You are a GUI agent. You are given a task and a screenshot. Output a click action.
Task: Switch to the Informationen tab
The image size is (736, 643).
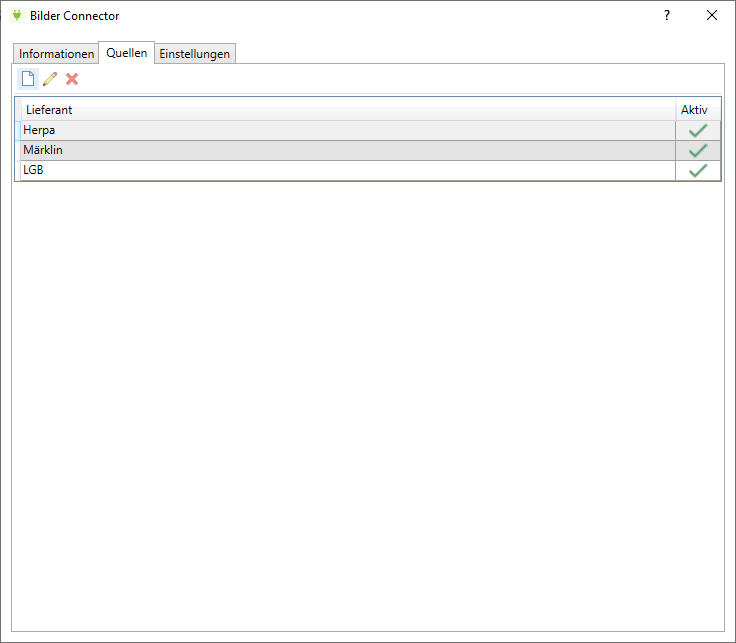(x=56, y=54)
